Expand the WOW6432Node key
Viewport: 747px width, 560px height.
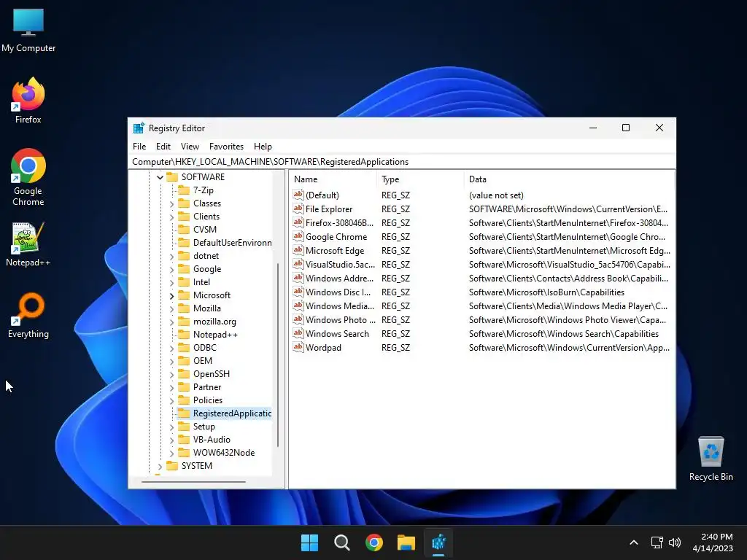(x=172, y=454)
